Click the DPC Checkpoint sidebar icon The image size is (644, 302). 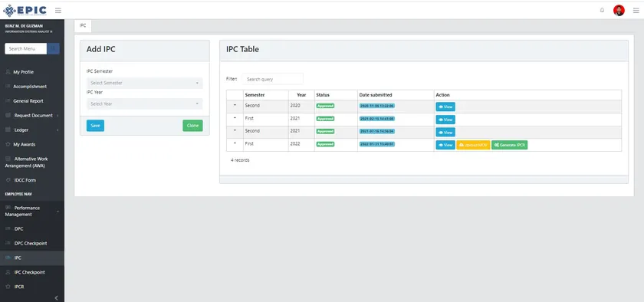click(8, 243)
